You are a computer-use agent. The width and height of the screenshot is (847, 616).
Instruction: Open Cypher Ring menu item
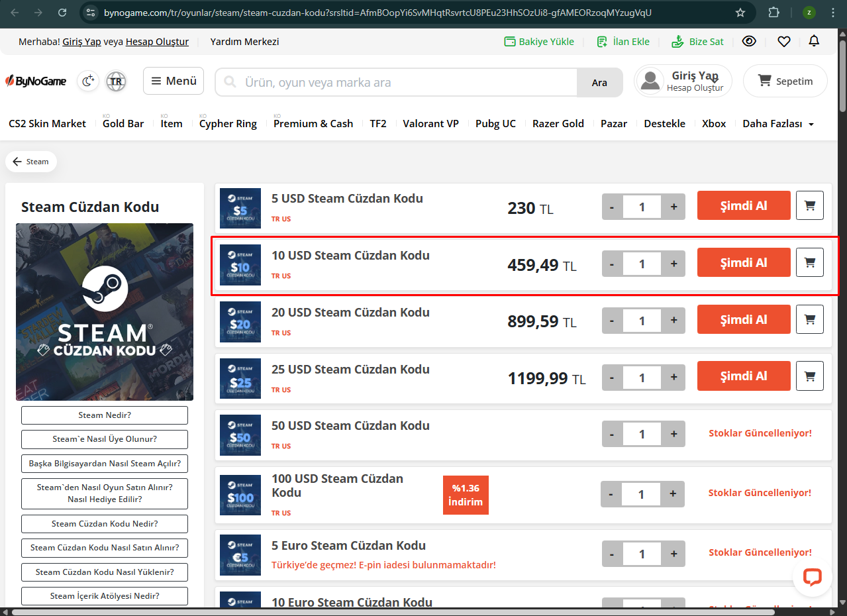[228, 123]
